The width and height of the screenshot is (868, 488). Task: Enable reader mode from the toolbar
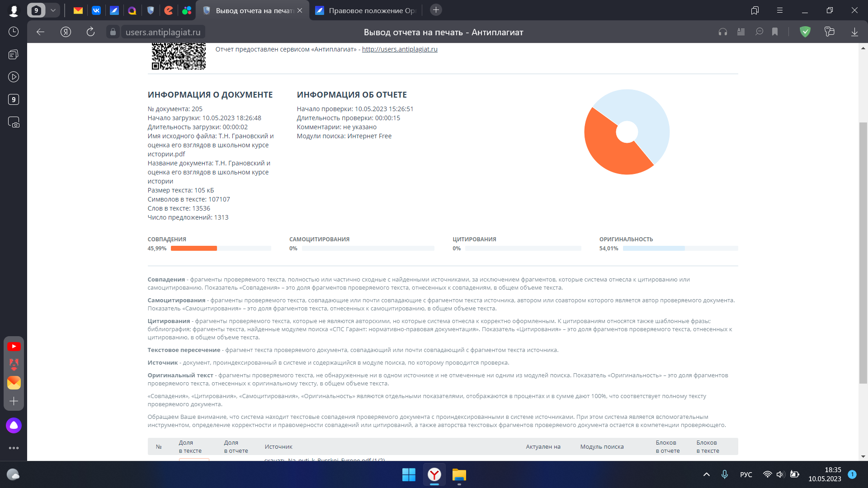click(x=741, y=32)
